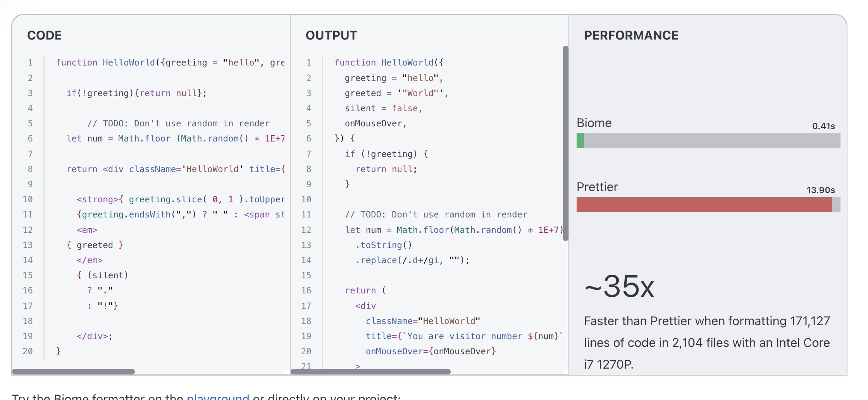
Task: Click the if(!greeting) line in CODE panel
Action: pyautogui.click(x=136, y=93)
